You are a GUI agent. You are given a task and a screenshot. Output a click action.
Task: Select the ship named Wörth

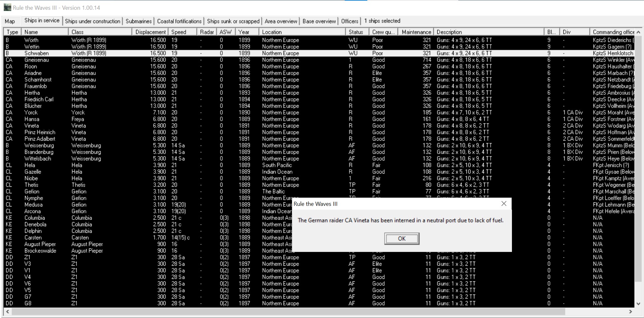click(319, 40)
